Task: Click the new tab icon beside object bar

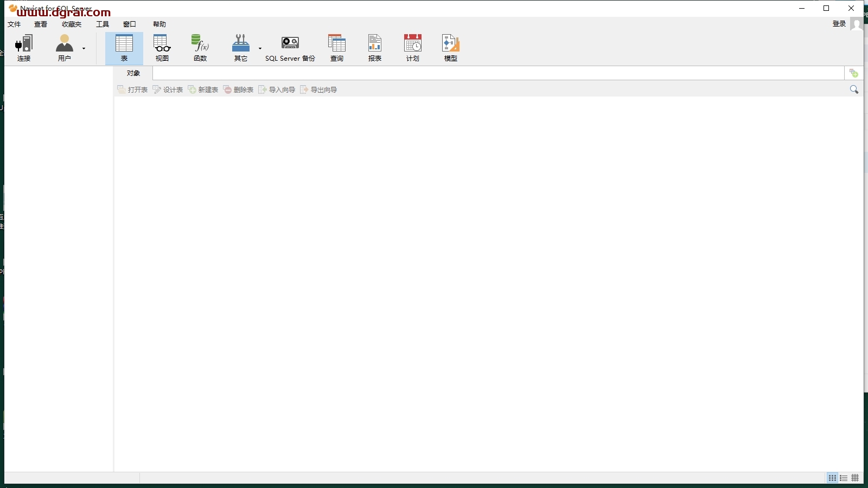Action: pyautogui.click(x=854, y=73)
